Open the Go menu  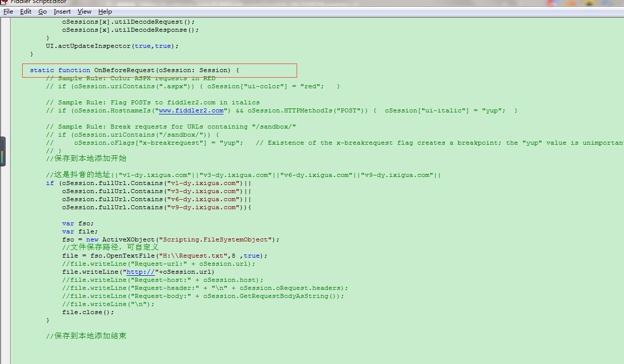point(42,12)
